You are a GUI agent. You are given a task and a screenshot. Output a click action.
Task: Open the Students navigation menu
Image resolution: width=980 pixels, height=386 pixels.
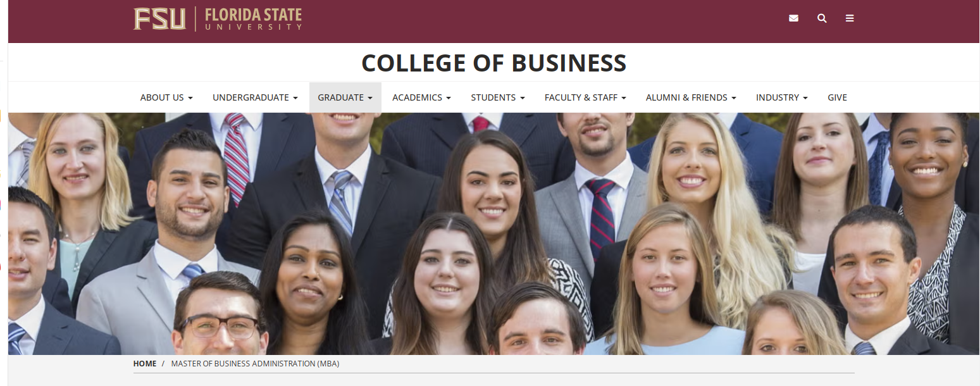[x=498, y=97]
